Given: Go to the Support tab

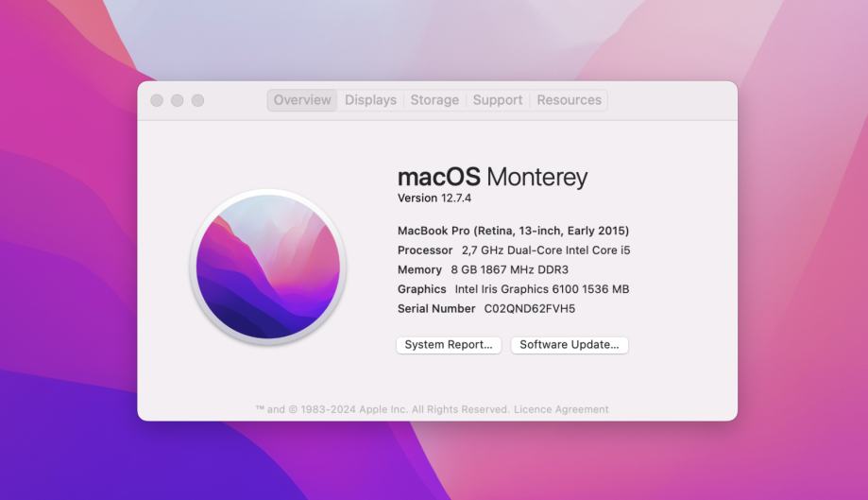Looking at the screenshot, I should click(x=497, y=100).
